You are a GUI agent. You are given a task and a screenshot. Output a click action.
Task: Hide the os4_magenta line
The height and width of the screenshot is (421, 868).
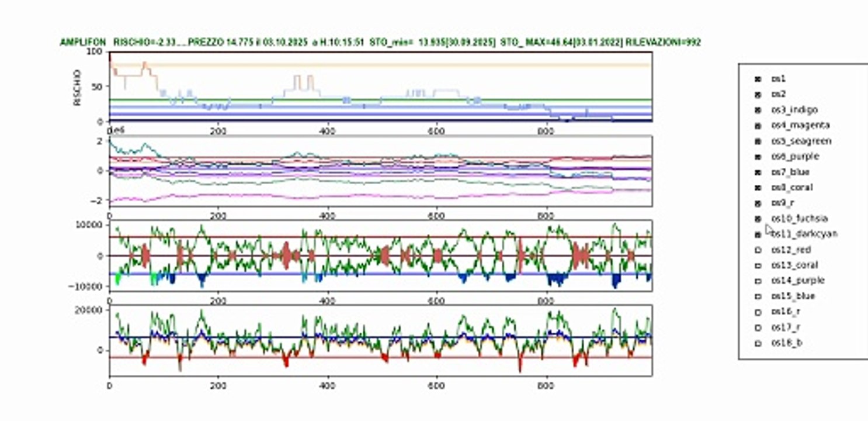point(758,125)
